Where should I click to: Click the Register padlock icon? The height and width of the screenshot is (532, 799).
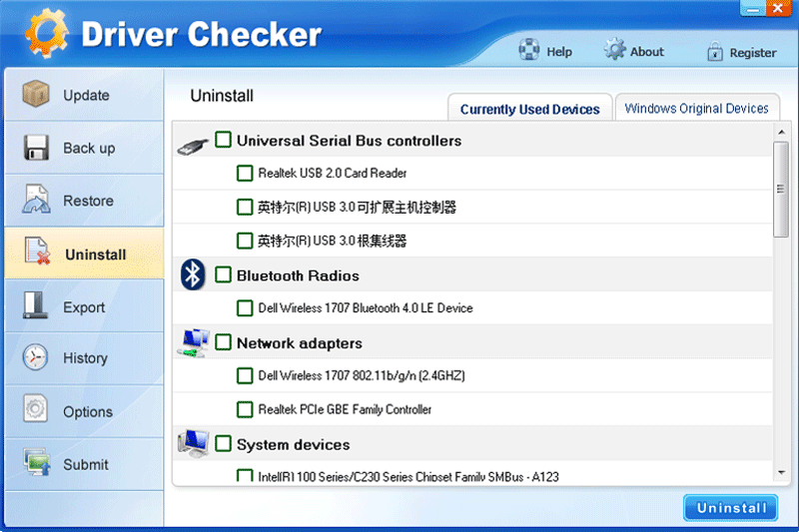click(715, 52)
